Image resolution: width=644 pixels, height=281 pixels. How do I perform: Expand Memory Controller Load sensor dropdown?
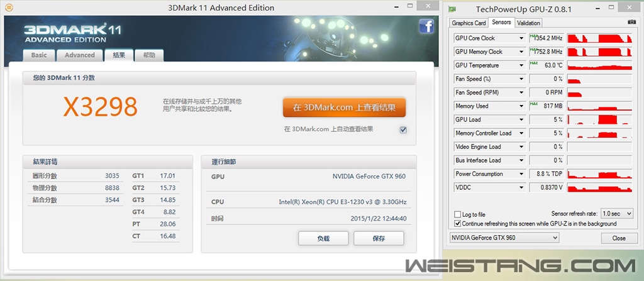pyautogui.click(x=521, y=133)
